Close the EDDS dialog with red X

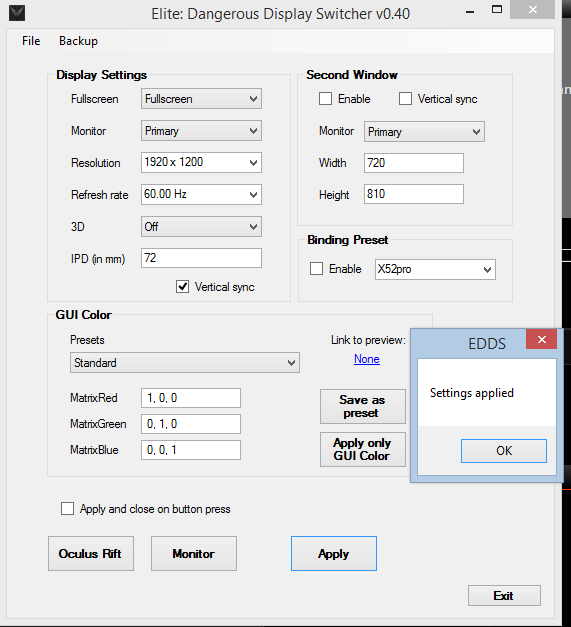click(541, 339)
